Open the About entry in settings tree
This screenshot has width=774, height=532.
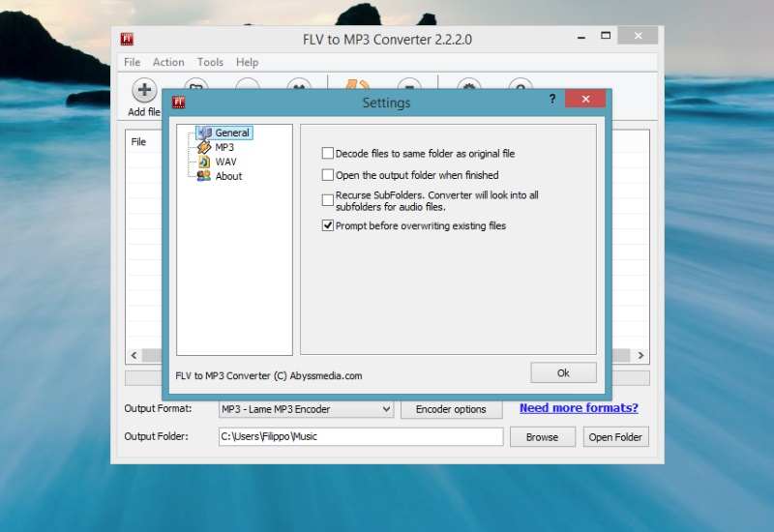pyautogui.click(x=228, y=176)
